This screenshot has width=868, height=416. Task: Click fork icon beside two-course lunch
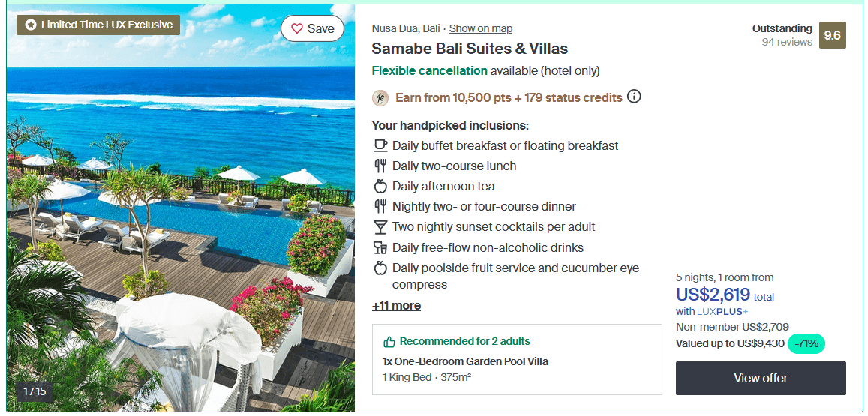click(380, 166)
